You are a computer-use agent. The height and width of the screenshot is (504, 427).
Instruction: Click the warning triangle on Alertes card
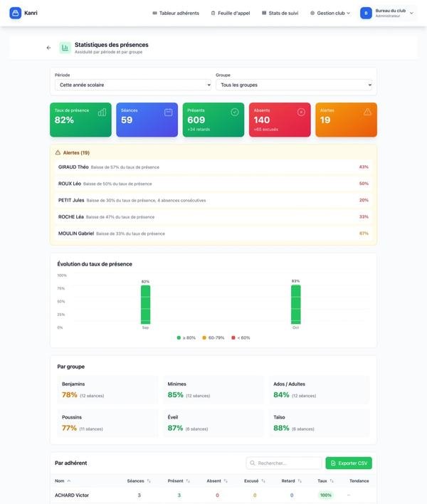click(x=367, y=112)
